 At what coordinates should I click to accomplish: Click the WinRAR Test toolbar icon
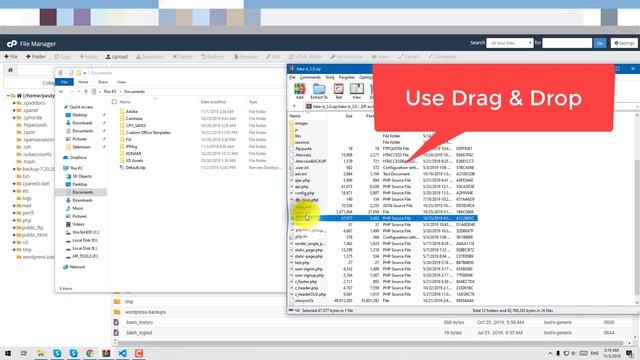[x=338, y=91]
